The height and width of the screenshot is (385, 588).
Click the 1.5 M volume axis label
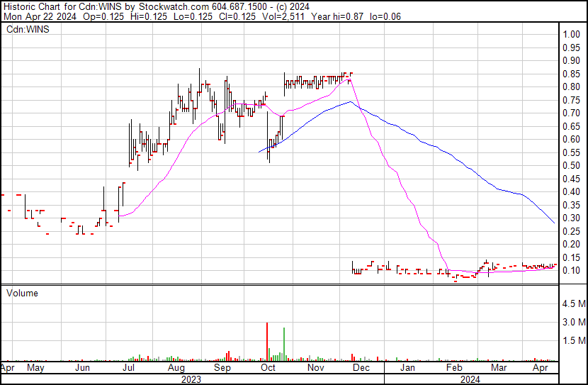(572, 341)
